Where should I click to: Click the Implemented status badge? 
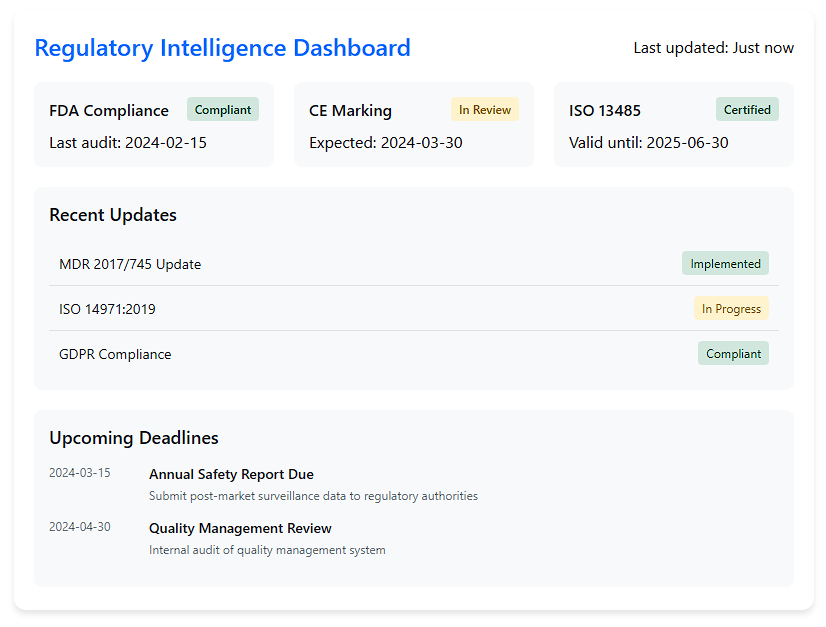pos(725,263)
